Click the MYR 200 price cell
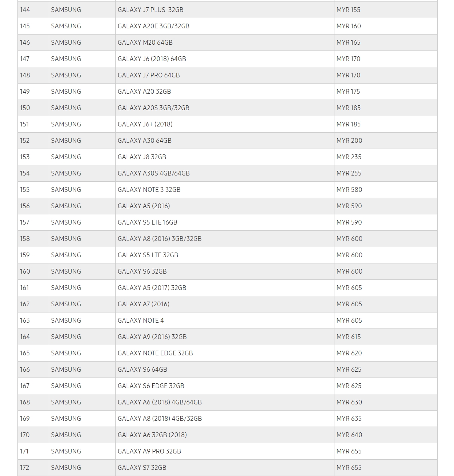The width and height of the screenshot is (454, 476). 349,141
